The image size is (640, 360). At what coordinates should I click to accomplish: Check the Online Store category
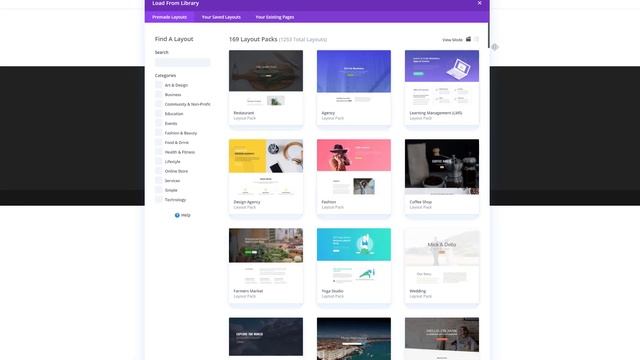coord(158,171)
